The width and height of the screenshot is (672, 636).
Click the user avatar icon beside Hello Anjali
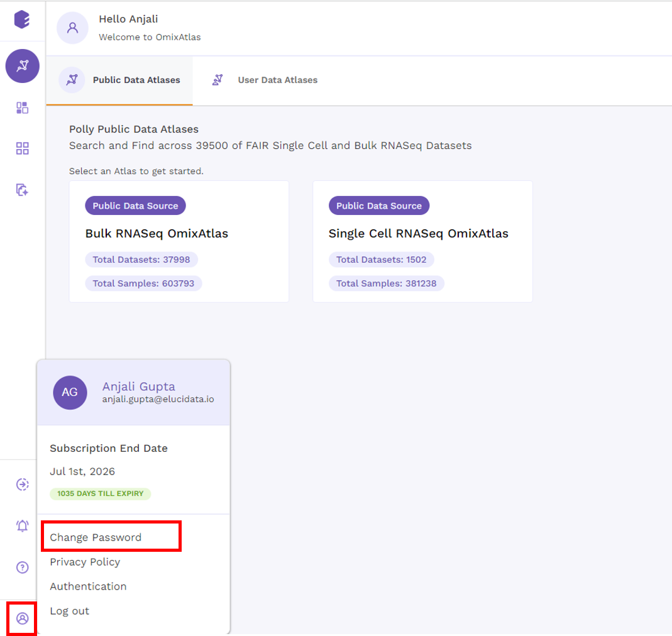click(72, 28)
